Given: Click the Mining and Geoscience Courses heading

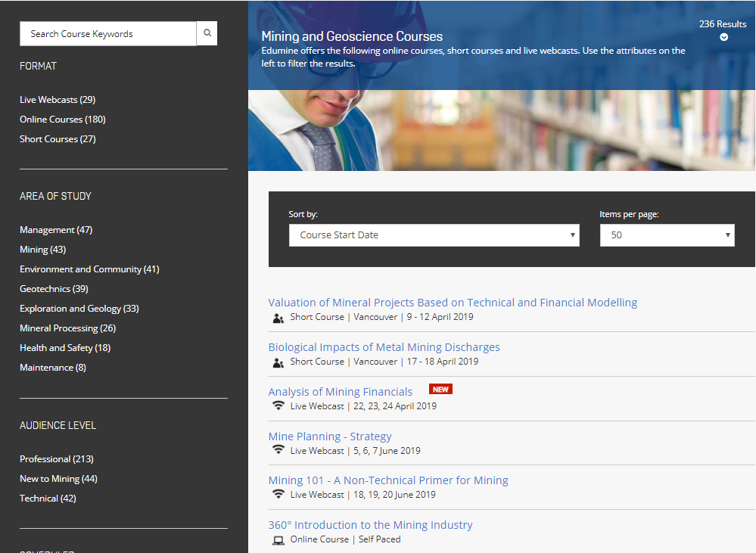Looking at the screenshot, I should click(x=352, y=36).
